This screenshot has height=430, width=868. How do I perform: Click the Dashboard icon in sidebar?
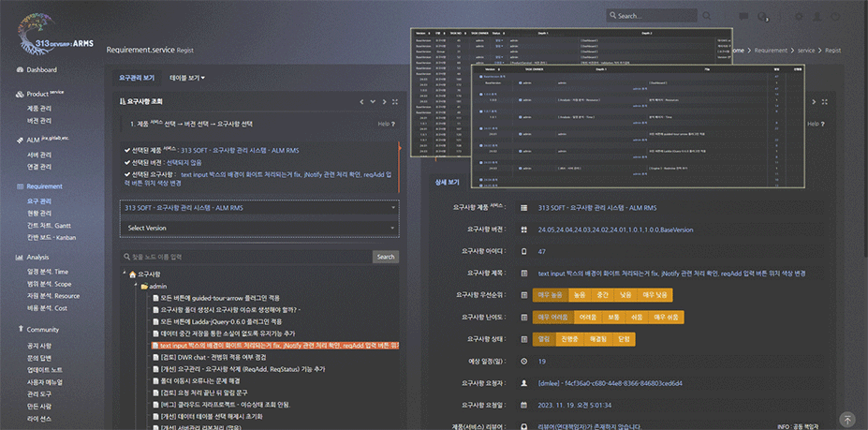tap(20, 70)
